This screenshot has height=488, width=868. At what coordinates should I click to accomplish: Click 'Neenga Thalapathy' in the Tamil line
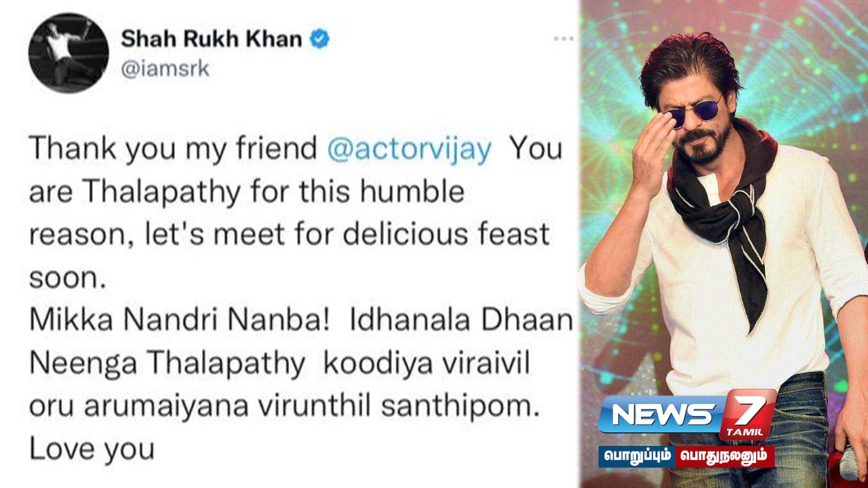[x=167, y=364]
